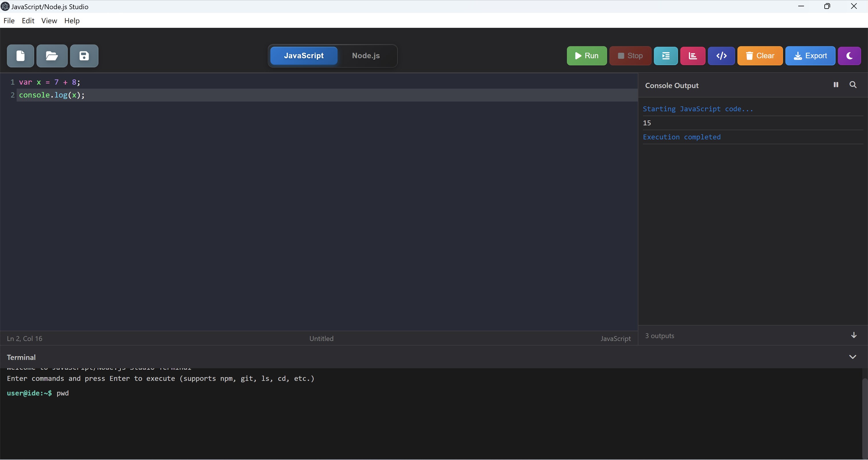
Task: Switch to Node.js mode
Action: click(366, 56)
